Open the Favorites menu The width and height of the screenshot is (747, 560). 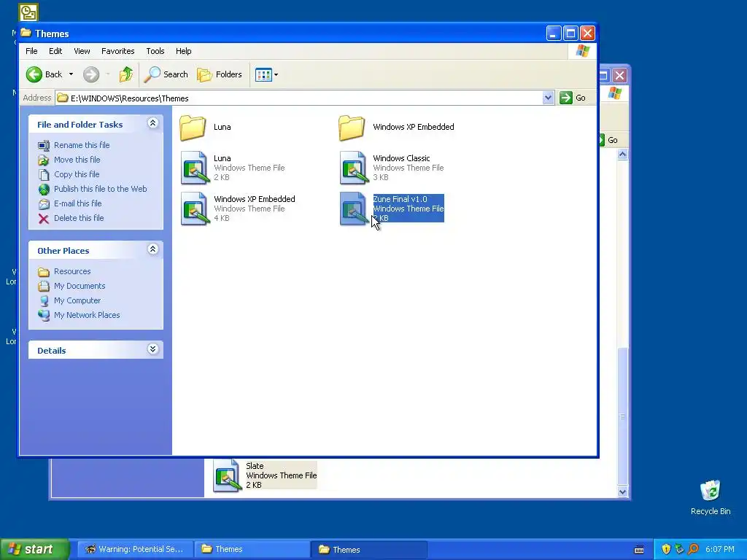pos(117,51)
